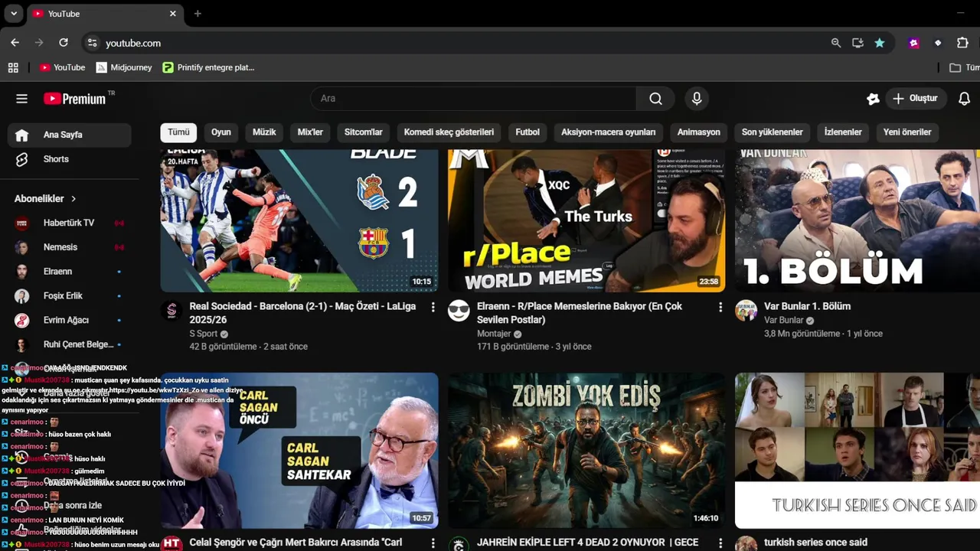Select Komedi skeç gösterileri chip

coord(449,132)
